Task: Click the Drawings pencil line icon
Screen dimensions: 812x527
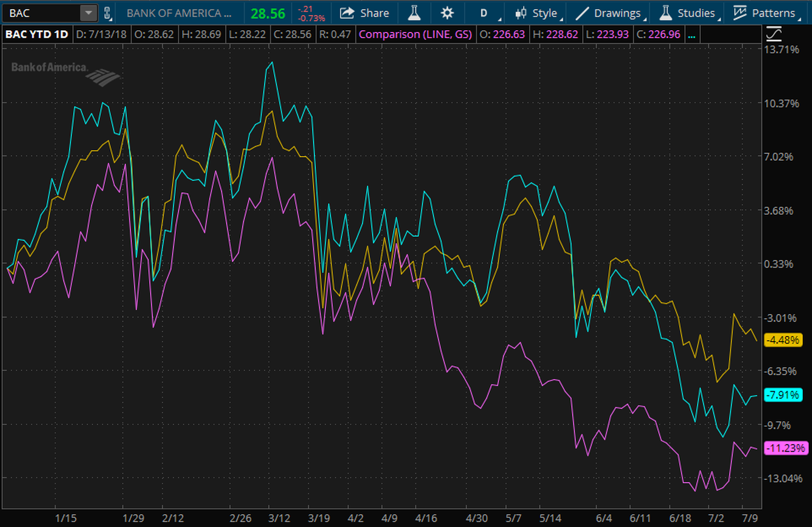Action: (x=582, y=13)
